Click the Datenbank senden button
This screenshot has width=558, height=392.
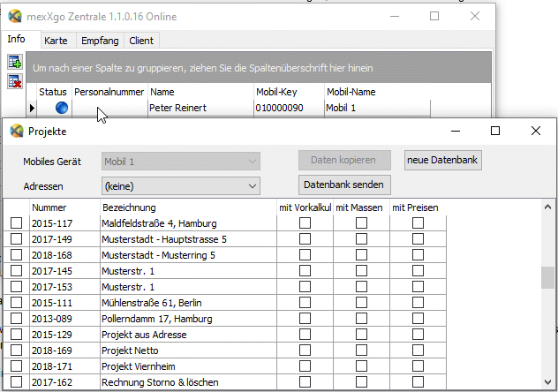tap(345, 185)
